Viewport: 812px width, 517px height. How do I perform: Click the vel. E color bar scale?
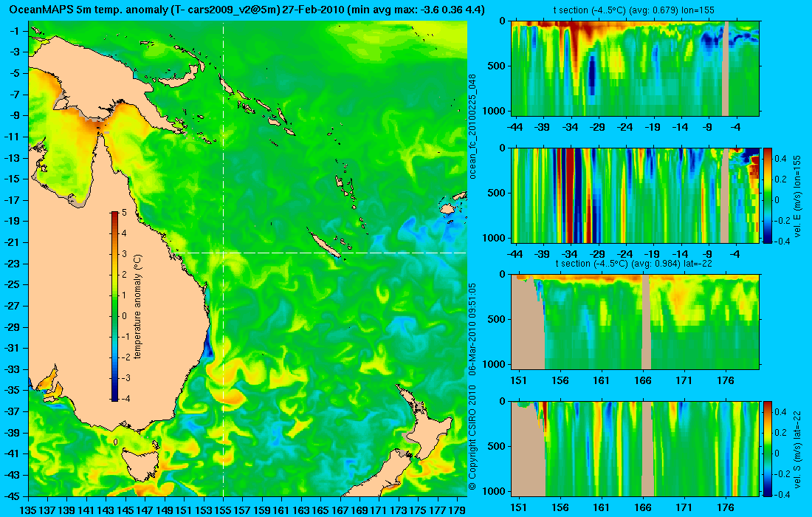[768, 195]
